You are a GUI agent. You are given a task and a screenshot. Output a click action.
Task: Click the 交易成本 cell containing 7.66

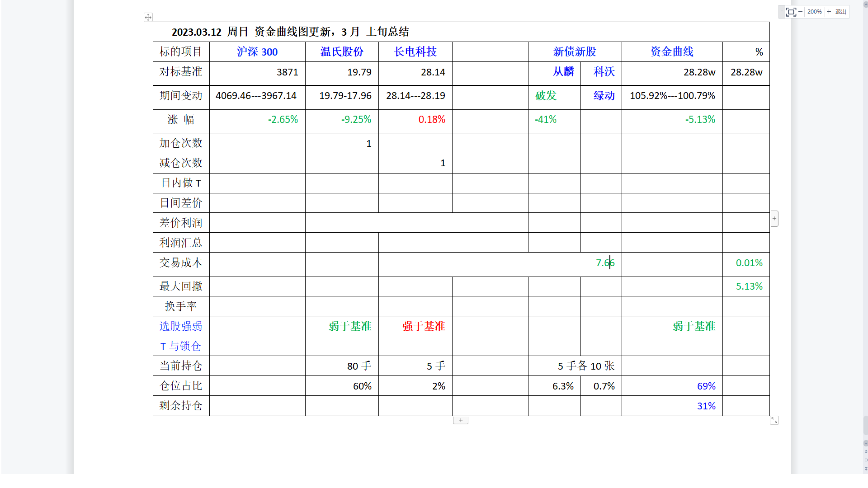click(500, 263)
